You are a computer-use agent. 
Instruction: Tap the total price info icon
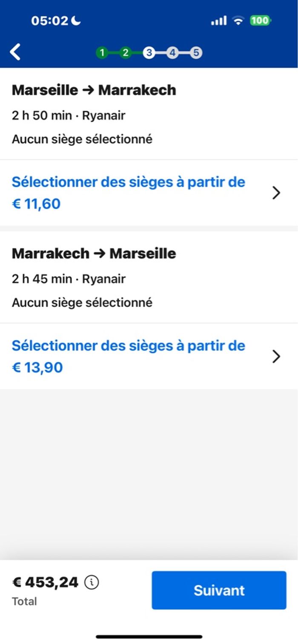pos(92,582)
